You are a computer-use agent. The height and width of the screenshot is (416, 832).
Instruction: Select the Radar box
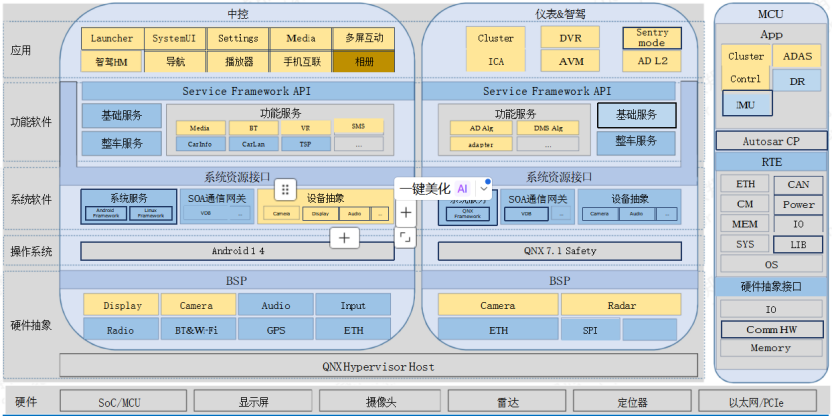(621, 305)
